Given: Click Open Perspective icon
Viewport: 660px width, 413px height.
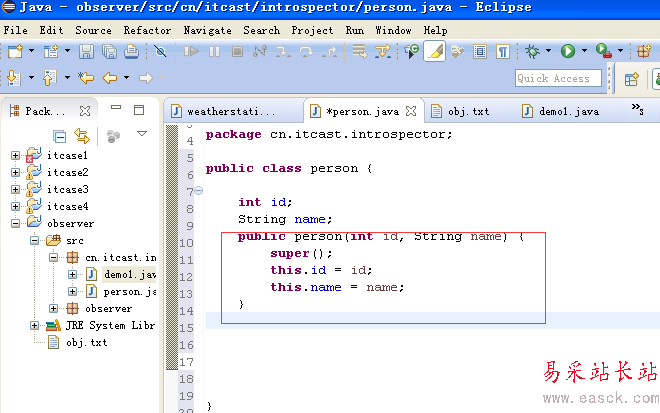Looking at the screenshot, I should tap(631, 79).
